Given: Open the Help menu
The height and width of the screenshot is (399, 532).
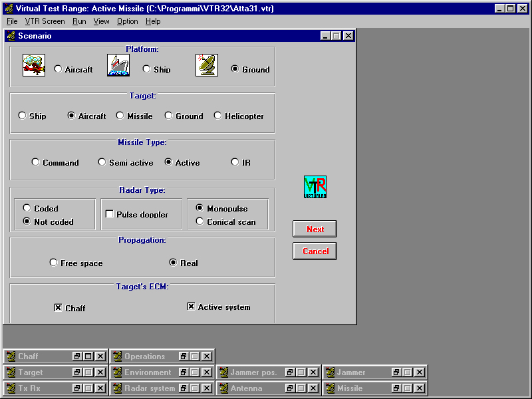Looking at the screenshot, I should click(153, 21).
